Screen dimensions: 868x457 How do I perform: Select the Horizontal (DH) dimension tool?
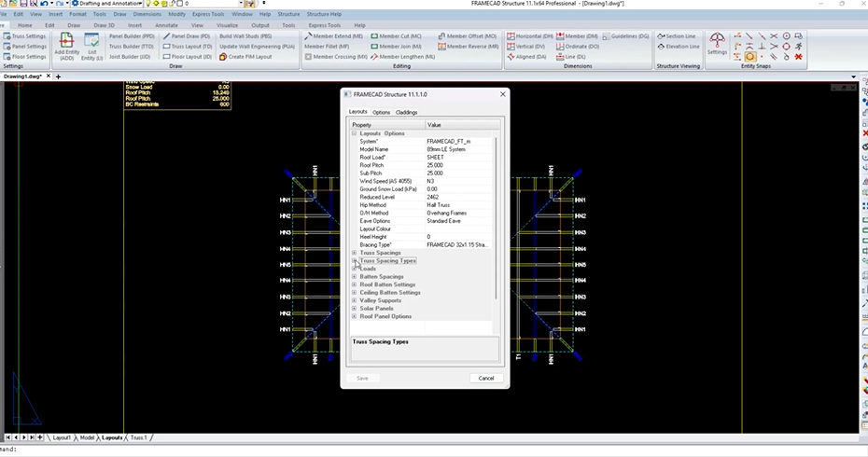529,36
